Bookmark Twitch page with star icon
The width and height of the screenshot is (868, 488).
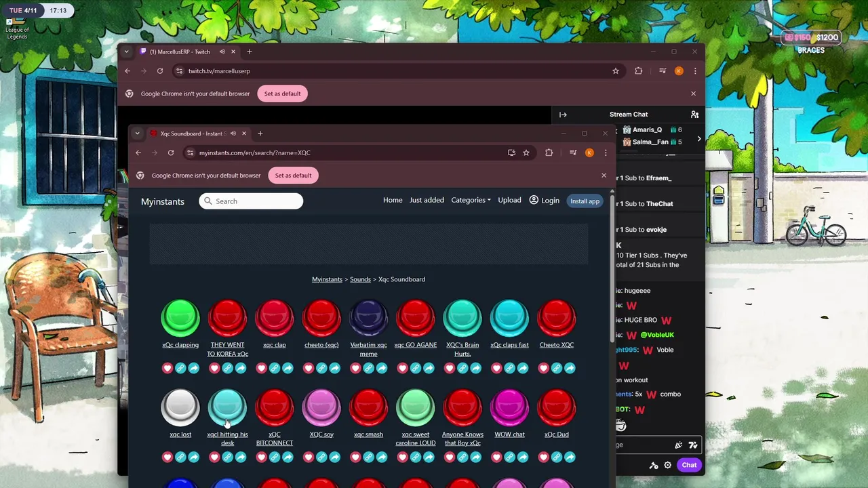616,70
